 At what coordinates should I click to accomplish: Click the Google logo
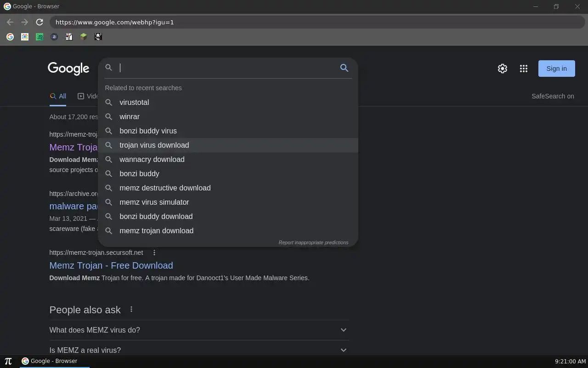68,69
